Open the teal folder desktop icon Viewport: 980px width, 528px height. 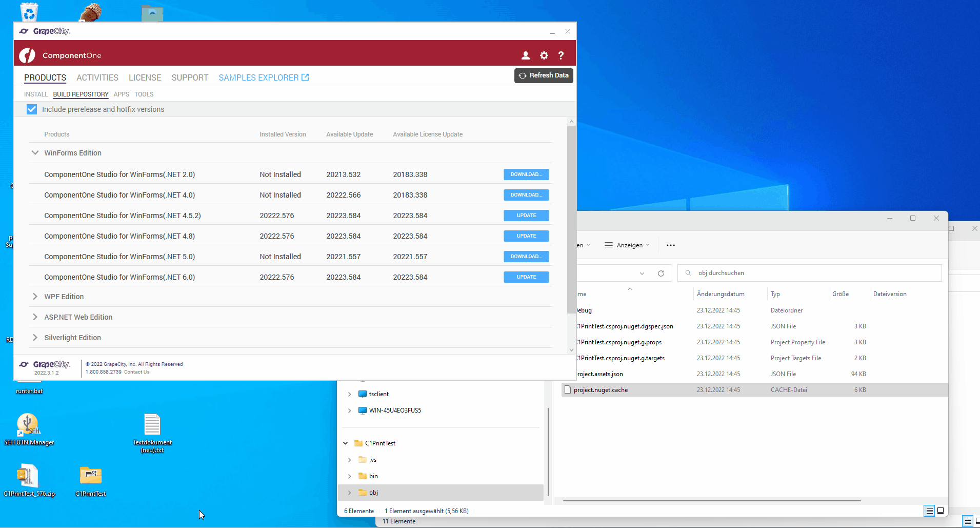click(152, 12)
